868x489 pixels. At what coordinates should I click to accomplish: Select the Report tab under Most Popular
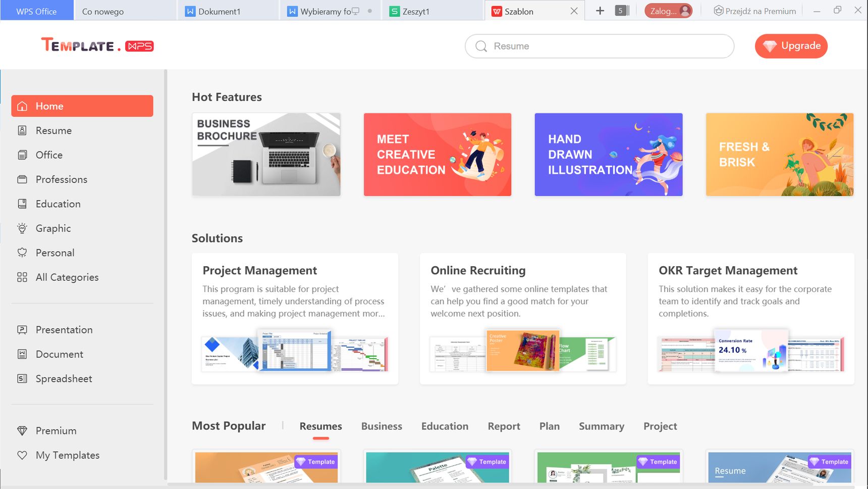(504, 426)
